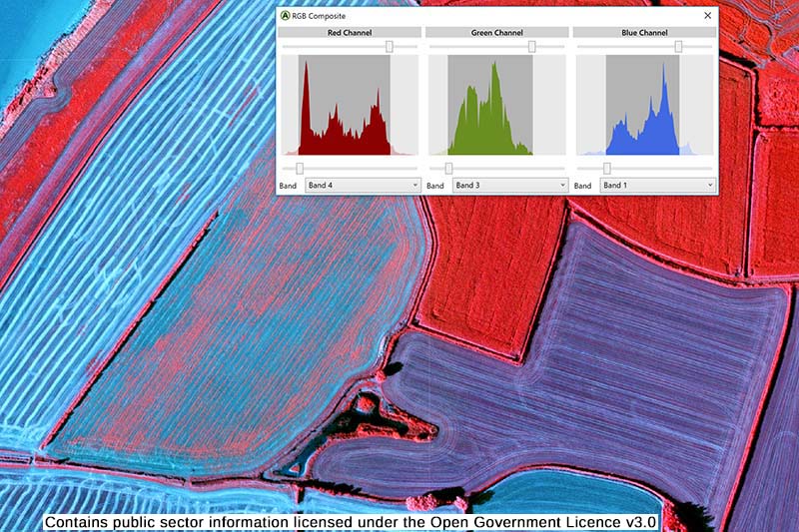Click the Red Channel lower slider handle
The width and height of the screenshot is (799, 532).
coord(300,169)
